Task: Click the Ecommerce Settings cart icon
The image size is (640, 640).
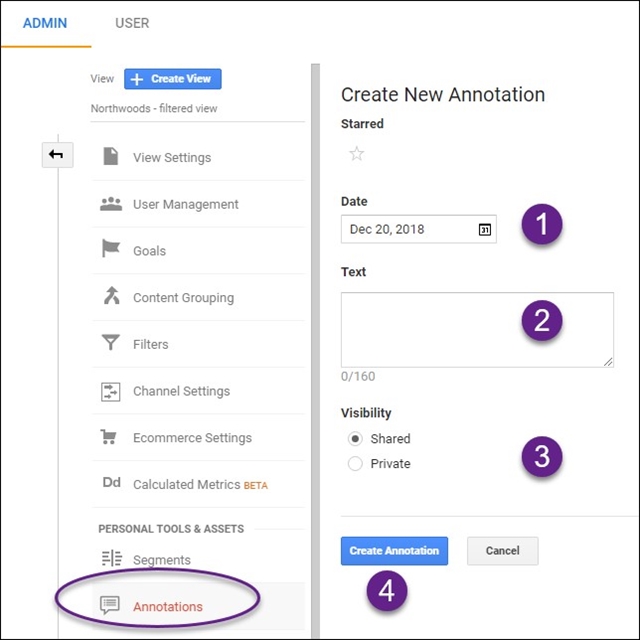Action: click(109, 437)
